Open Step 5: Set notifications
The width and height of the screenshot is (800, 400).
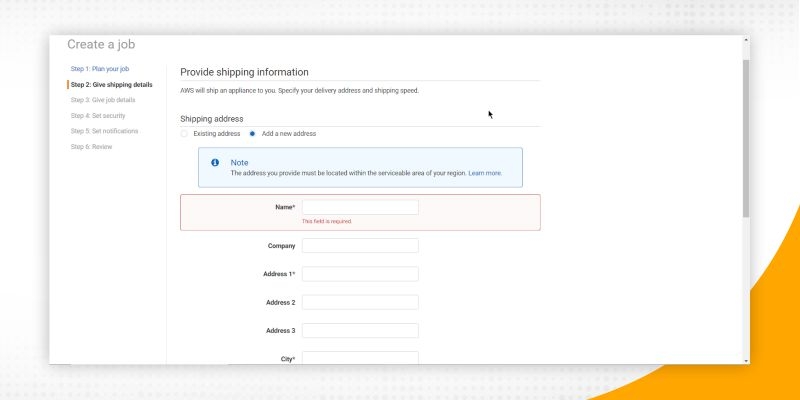tap(104, 131)
